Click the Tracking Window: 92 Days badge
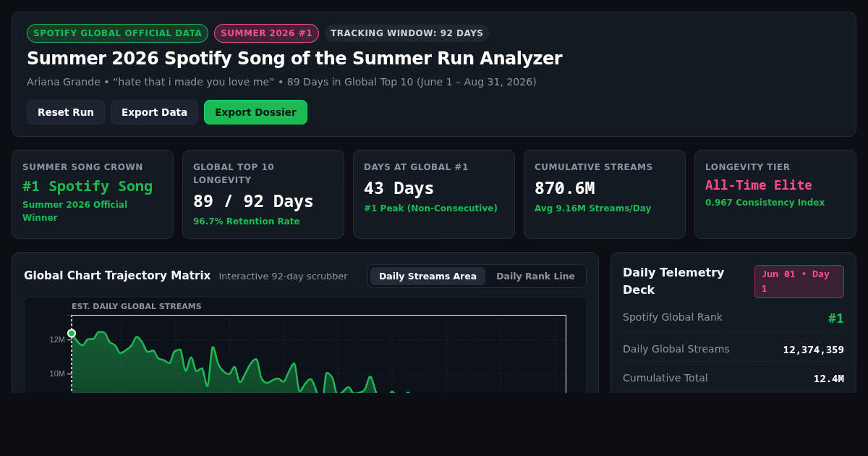 point(407,33)
